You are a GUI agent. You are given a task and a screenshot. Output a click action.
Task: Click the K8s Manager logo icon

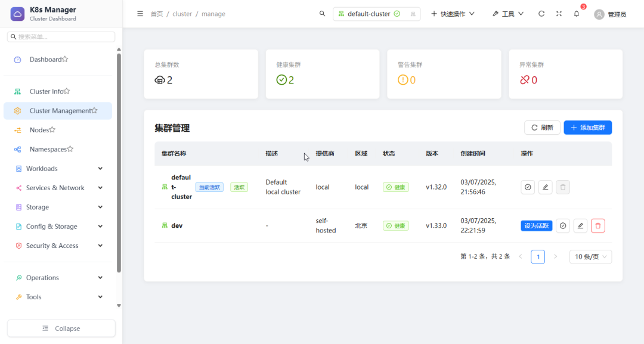point(17,13)
